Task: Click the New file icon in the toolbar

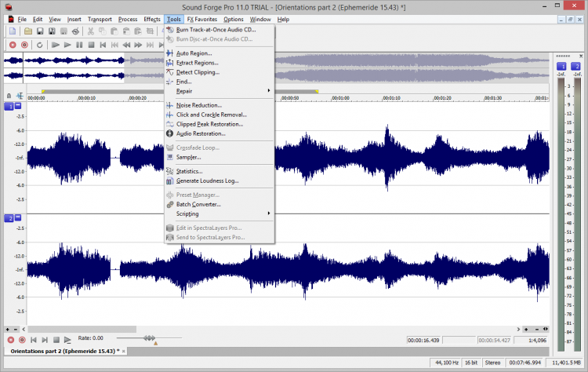Action: (x=13, y=31)
